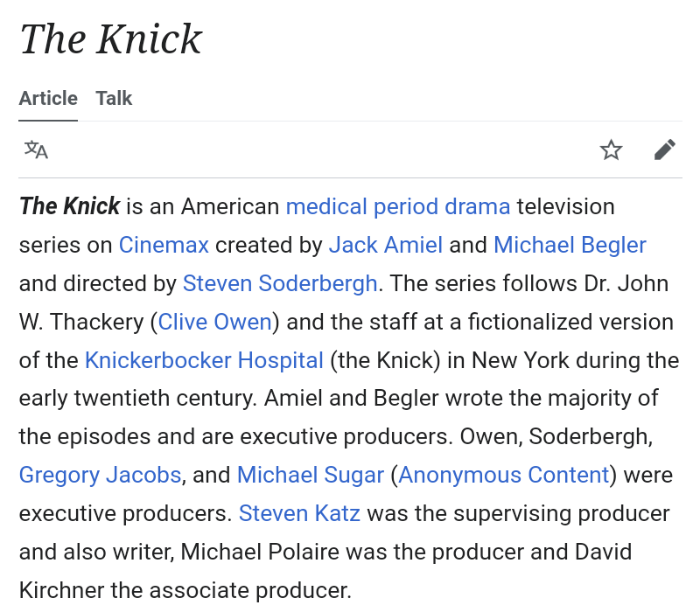Screen dimensions: 700x612
Task: Open the Michael Sugar link
Action: pos(311,476)
